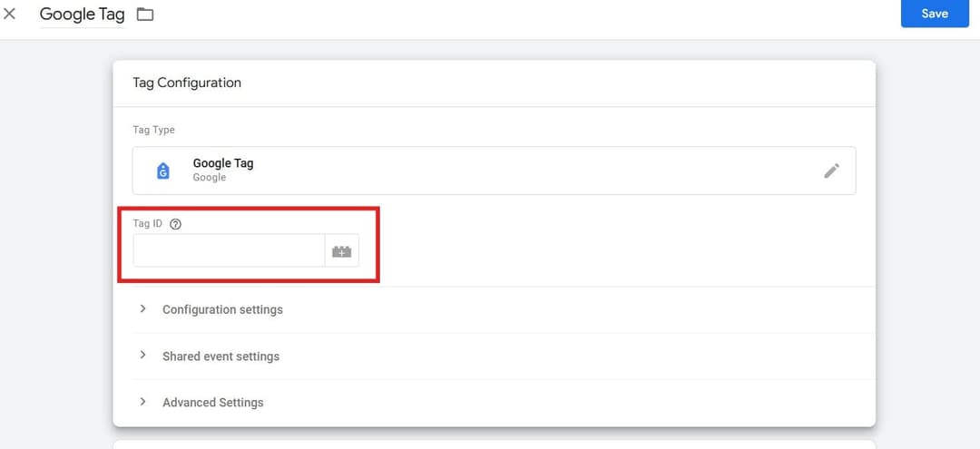Screen dimensions: 980x449
Task: Click the pencil icon to edit tag type
Action: pyautogui.click(x=831, y=171)
